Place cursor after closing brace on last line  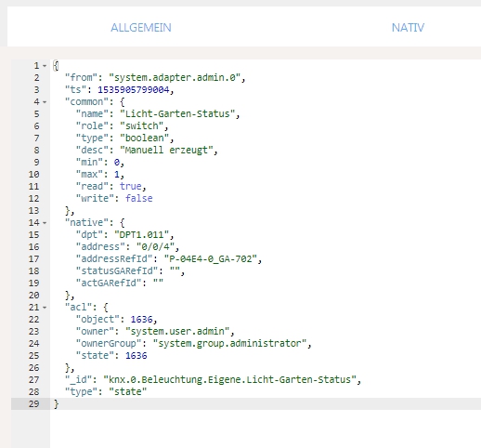coord(58,404)
